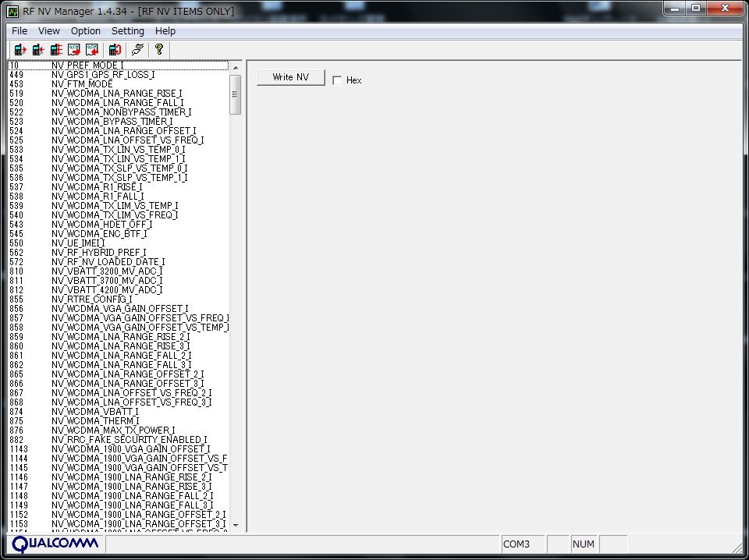Image resolution: width=749 pixels, height=560 pixels.
Task: Select NV_WCDMA_TX_LIN_VS_TEMP_0_I item
Action: (x=119, y=150)
